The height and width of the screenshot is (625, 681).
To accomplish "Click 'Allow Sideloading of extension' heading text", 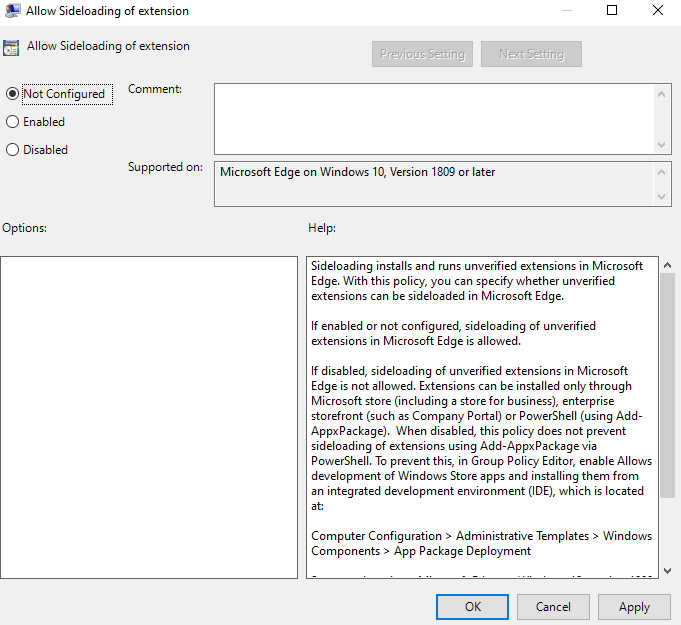I will [108, 46].
